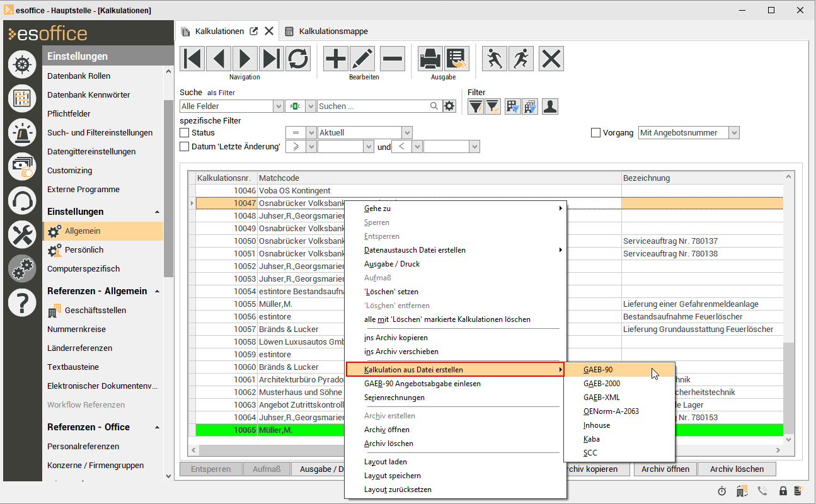Screen dimensions: 816x504
Task: Collapse the Referenzen - Allgemein section
Action: point(157,291)
